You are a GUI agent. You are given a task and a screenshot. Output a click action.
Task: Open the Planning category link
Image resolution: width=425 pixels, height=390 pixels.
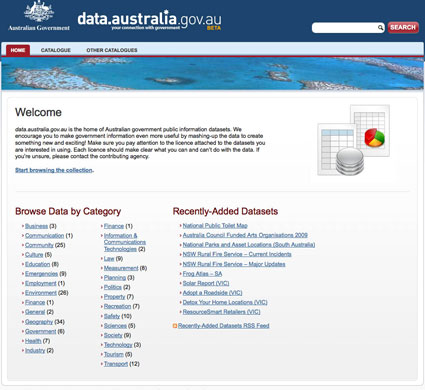click(115, 278)
